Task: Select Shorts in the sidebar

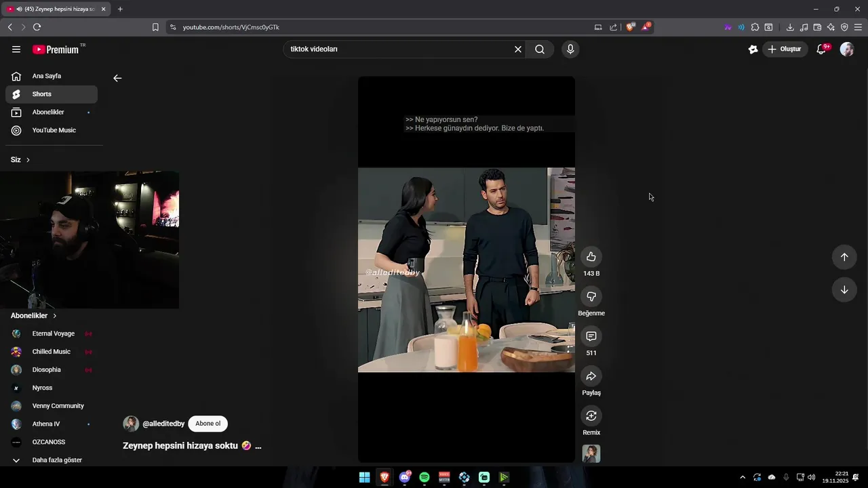Action: 52,94
